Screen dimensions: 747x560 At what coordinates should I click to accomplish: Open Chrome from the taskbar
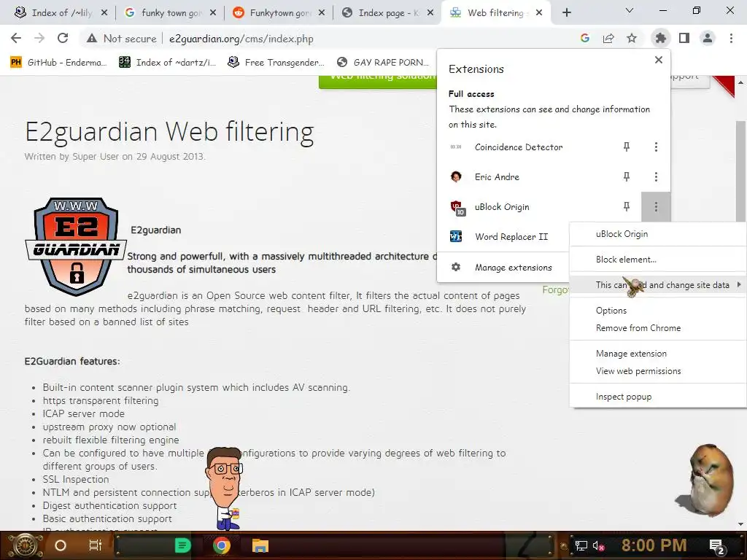222,545
